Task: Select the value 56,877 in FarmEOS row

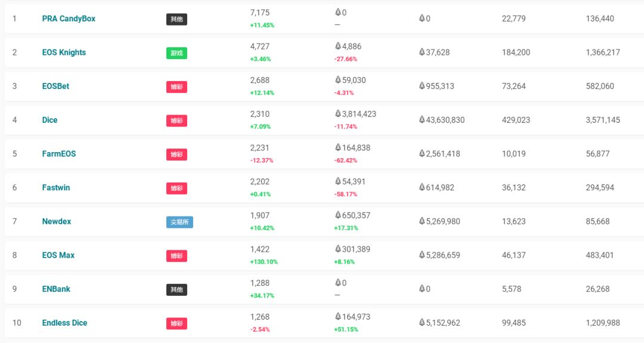Action: [597, 154]
